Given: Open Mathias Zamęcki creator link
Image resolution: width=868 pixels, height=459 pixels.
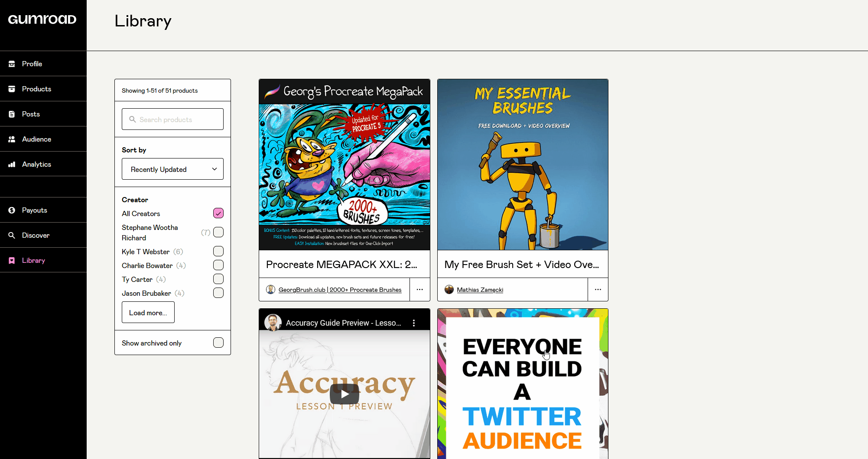Looking at the screenshot, I should pos(480,290).
